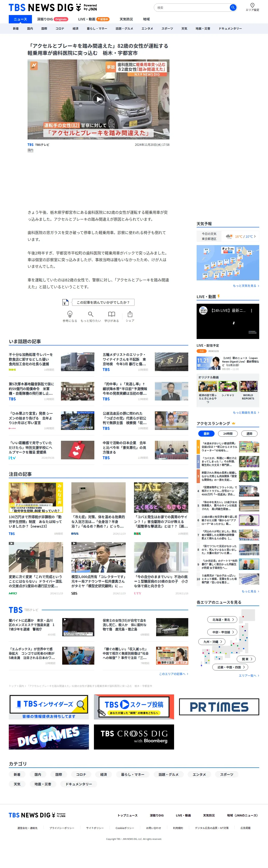Click the search text field
The width and height of the screenshot is (268, 868).
pos(192,8)
